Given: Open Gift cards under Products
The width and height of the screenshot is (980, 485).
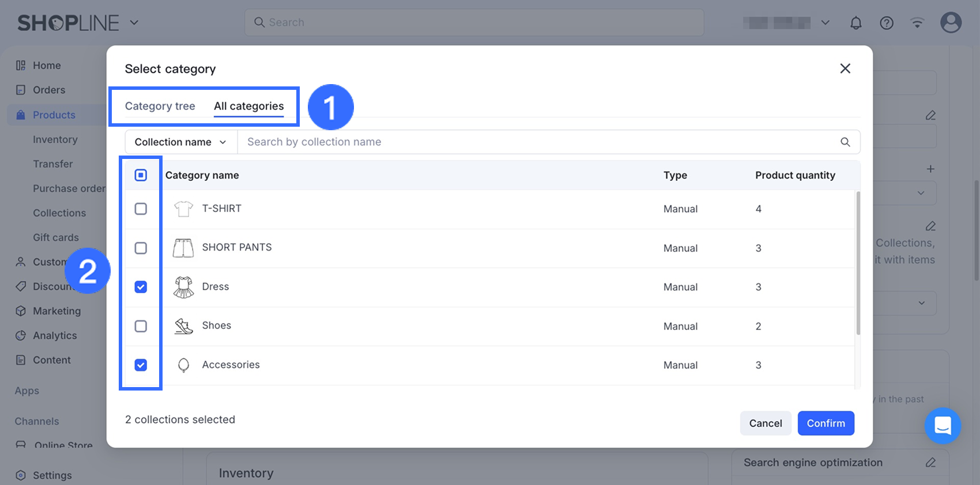Looking at the screenshot, I should [56, 237].
